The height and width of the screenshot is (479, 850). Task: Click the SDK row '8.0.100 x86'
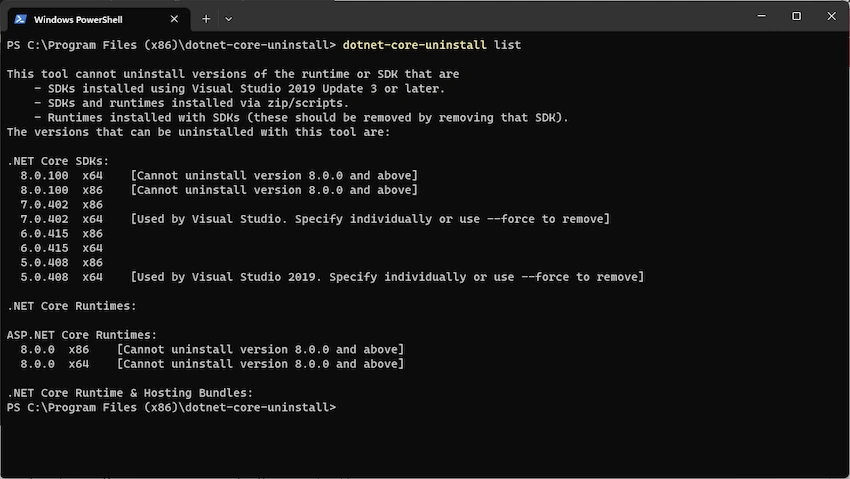219,190
